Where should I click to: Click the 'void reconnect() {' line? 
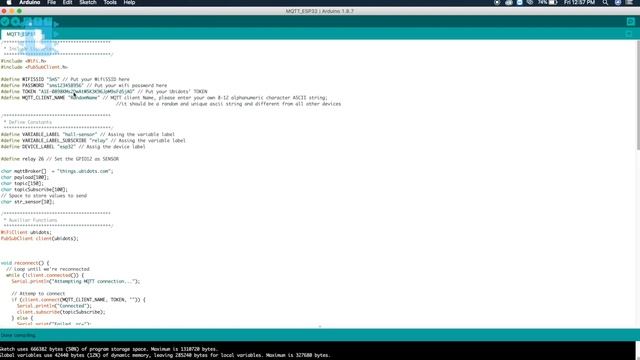point(25,263)
